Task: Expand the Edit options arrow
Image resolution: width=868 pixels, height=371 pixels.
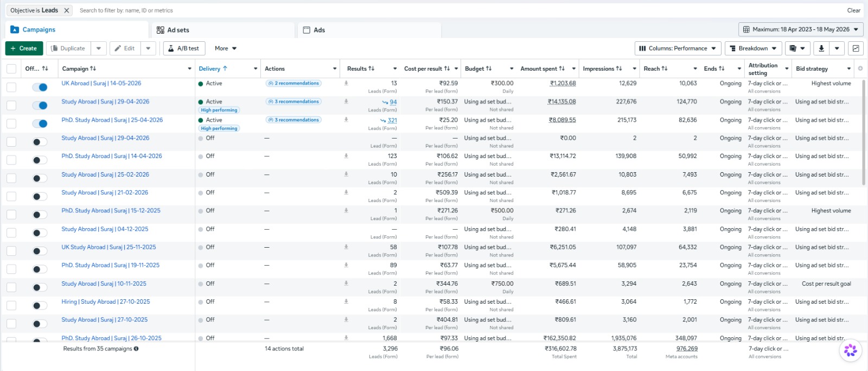Action: click(x=148, y=48)
